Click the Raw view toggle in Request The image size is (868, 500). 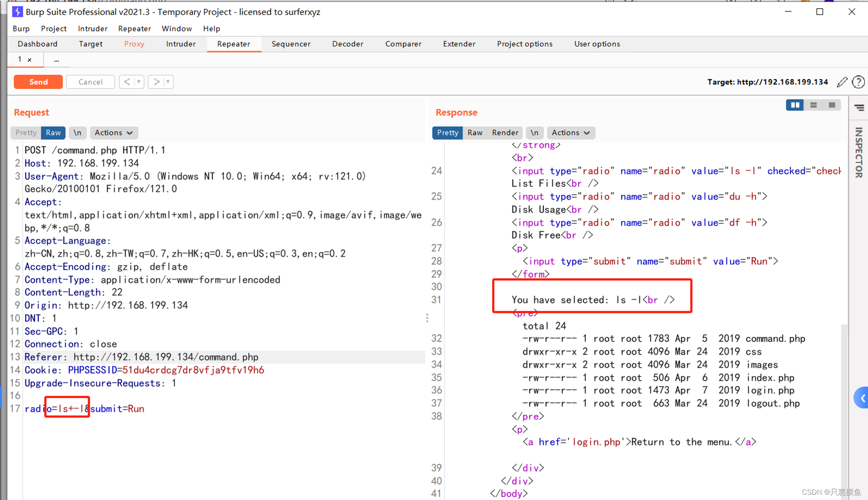click(54, 132)
